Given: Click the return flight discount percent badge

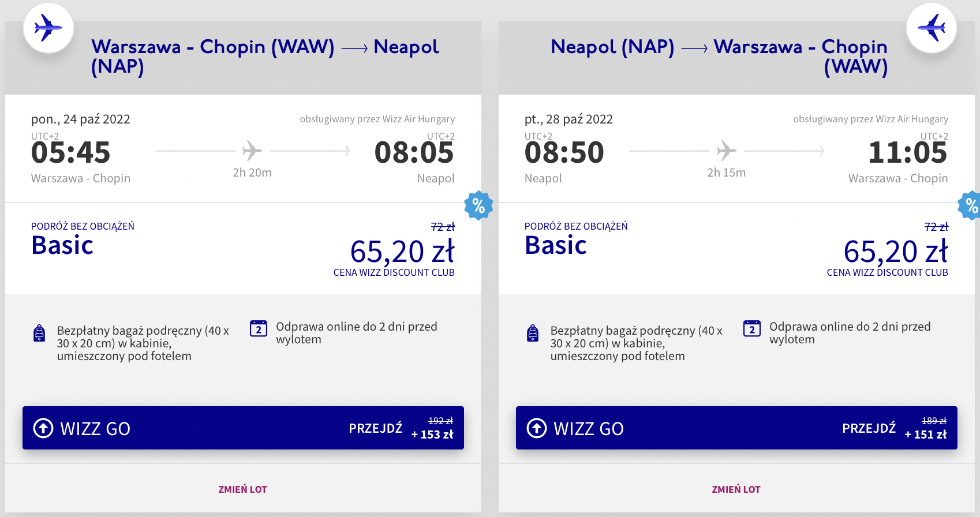Looking at the screenshot, I should [x=971, y=205].
